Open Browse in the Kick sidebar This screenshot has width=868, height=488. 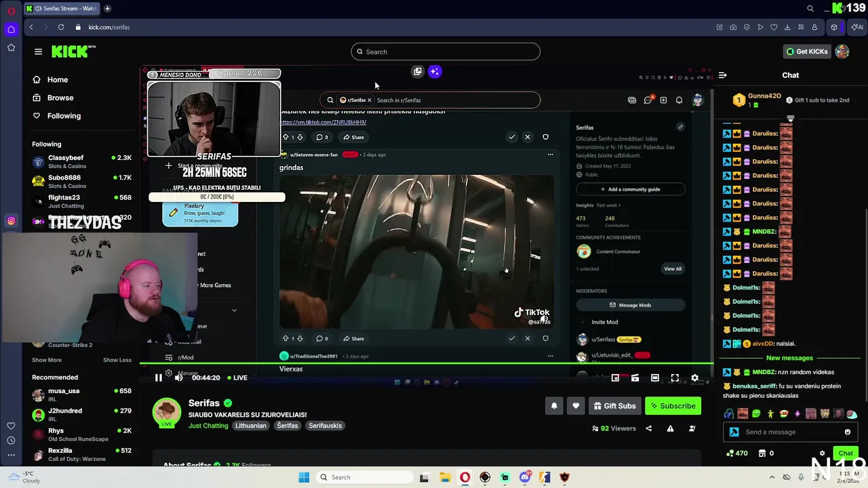click(54, 98)
